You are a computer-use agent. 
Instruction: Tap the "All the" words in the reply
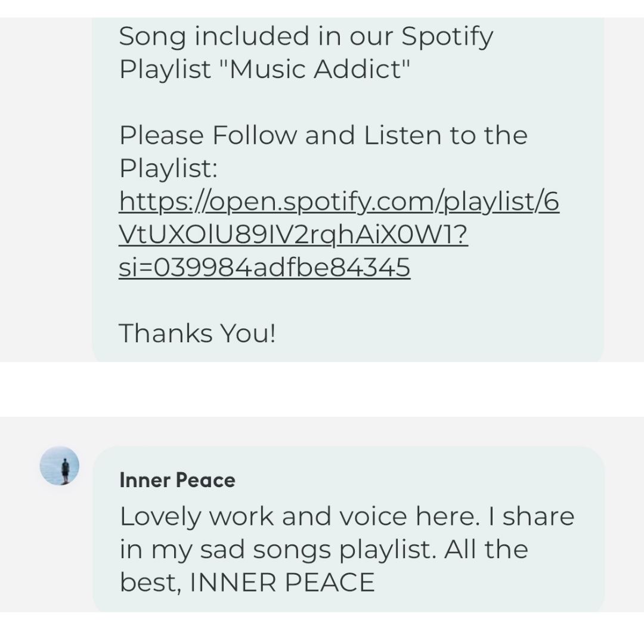click(486, 549)
